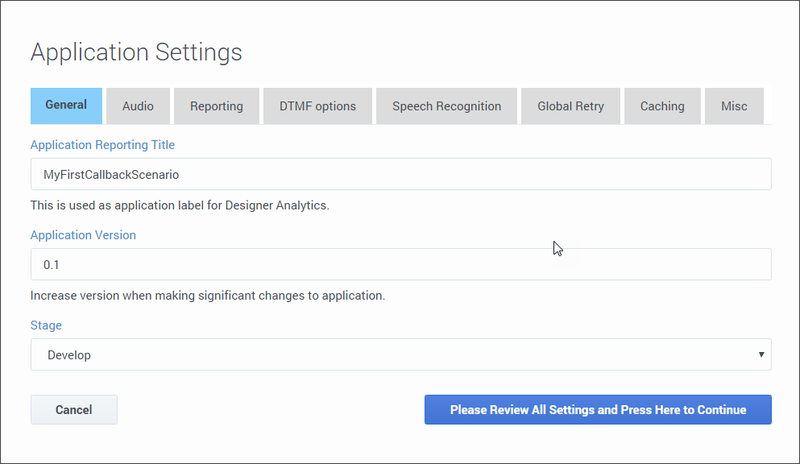Switch to the General tab
This screenshot has height=464, width=800.
(x=66, y=105)
